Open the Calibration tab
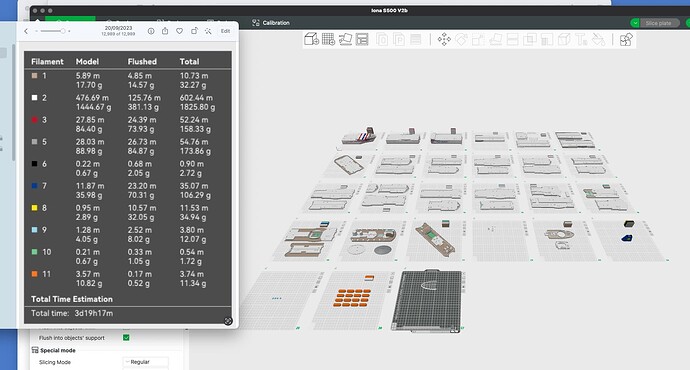690x370 pixels. click(271, 22)
